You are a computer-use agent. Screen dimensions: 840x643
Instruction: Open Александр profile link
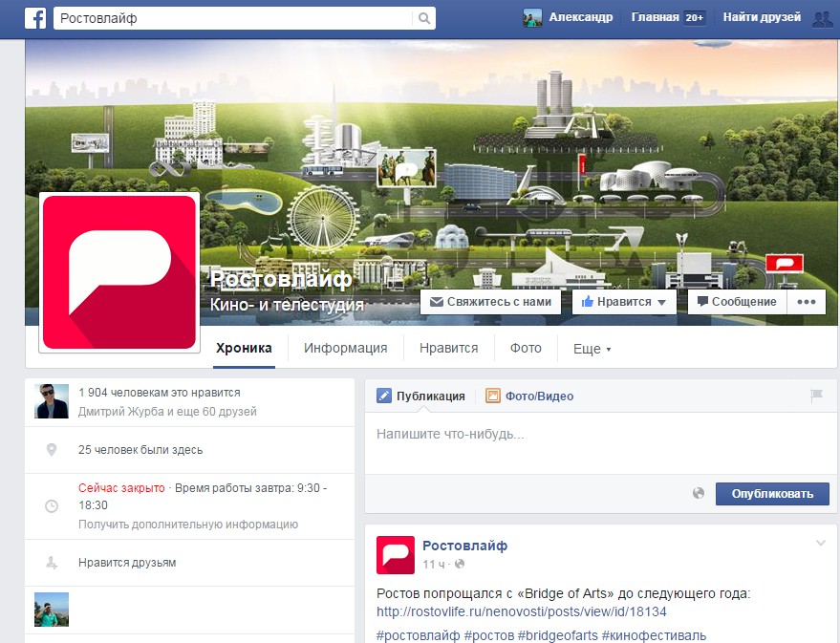[581, 17]
